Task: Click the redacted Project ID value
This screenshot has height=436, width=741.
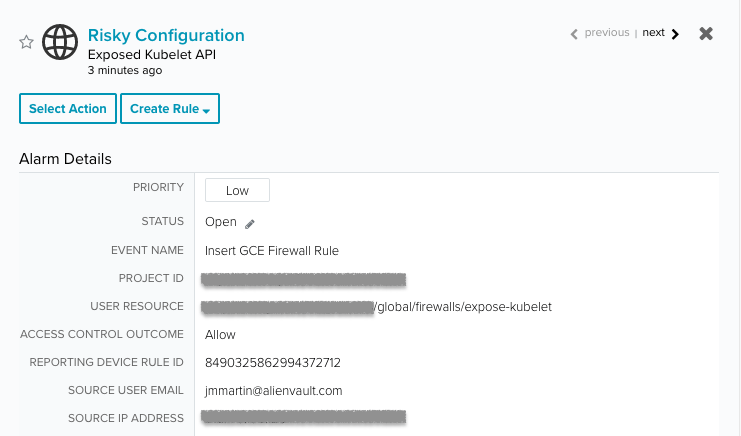Action: [303, 279]
